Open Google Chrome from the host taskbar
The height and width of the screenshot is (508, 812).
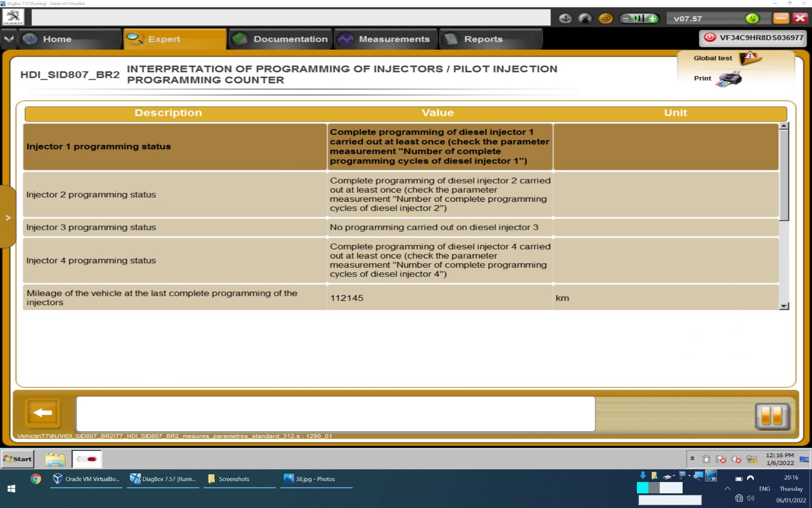point(36,479)
